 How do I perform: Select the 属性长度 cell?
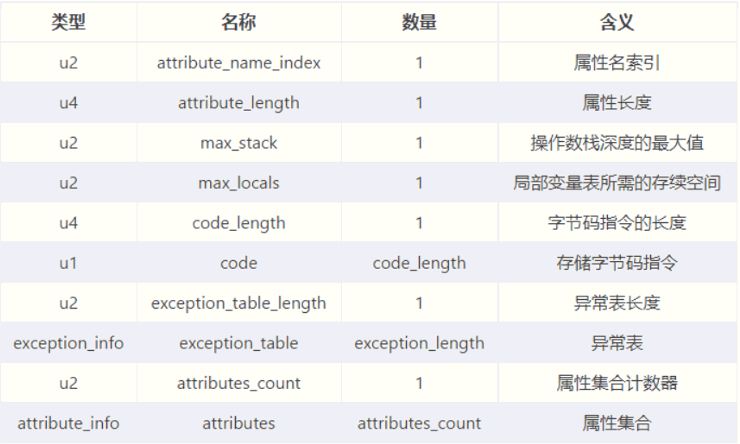[x=617, y=103]
